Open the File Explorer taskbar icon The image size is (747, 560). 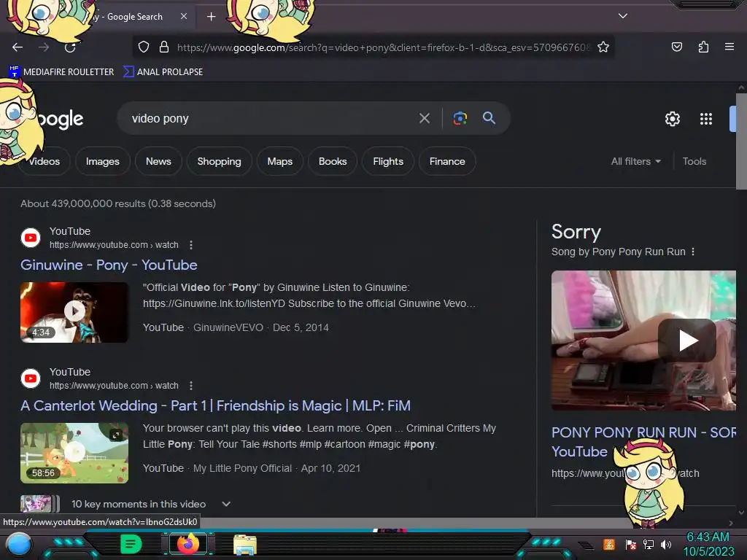point(245,545)
